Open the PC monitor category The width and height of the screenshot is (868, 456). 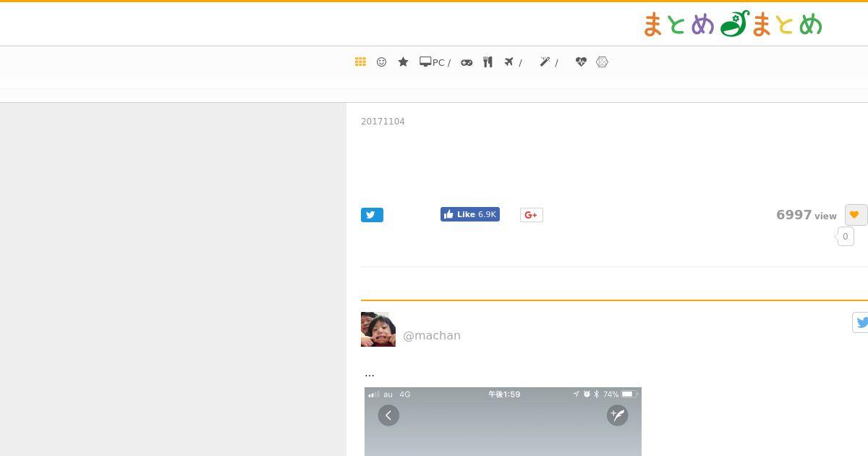[x=435, y=62]
